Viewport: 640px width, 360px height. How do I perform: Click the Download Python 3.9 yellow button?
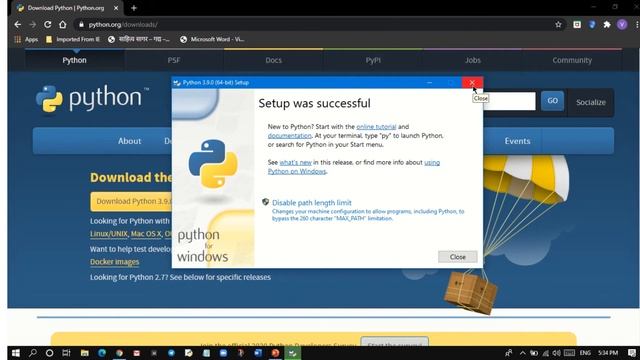point(131,201)
